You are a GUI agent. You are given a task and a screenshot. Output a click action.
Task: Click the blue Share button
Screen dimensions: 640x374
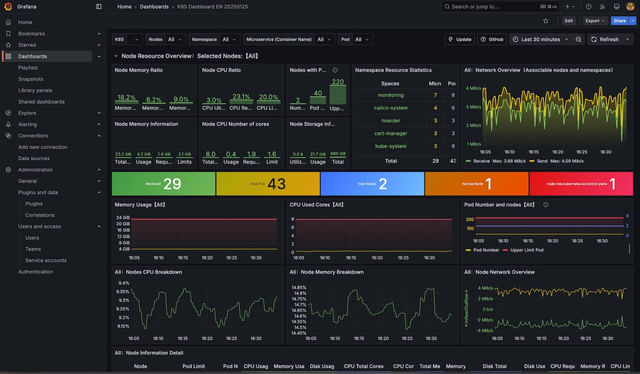click(620, 21)
